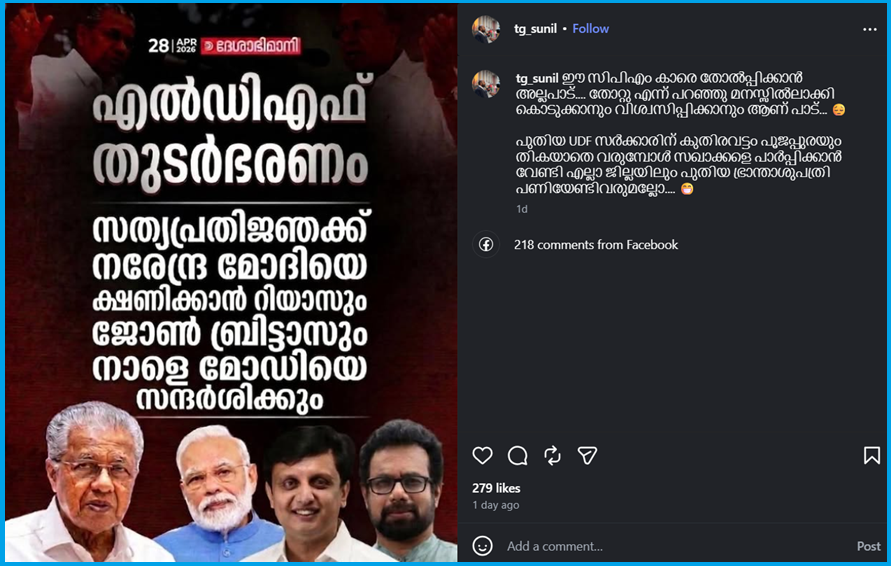Follow tg_sunil
Image resolution: width=891 pixels, height=566 pixels.
click(x=590, y=28)
